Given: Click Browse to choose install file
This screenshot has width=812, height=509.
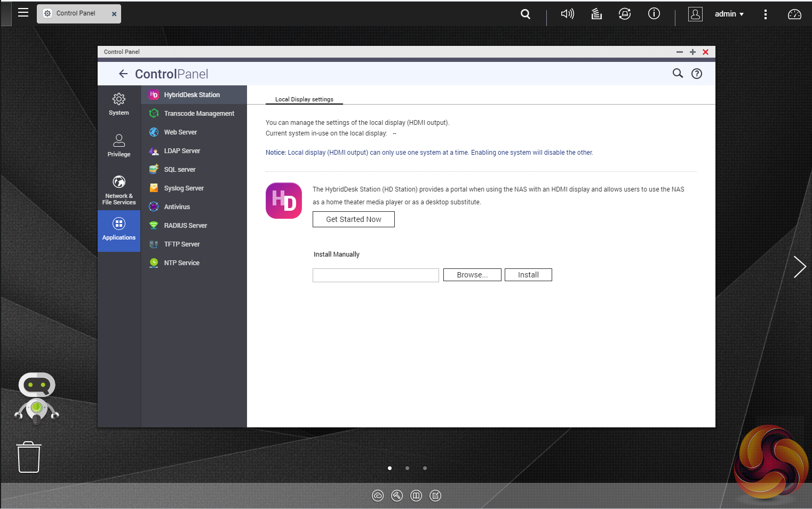Looking at the screenshot, I should click(472, 275).
